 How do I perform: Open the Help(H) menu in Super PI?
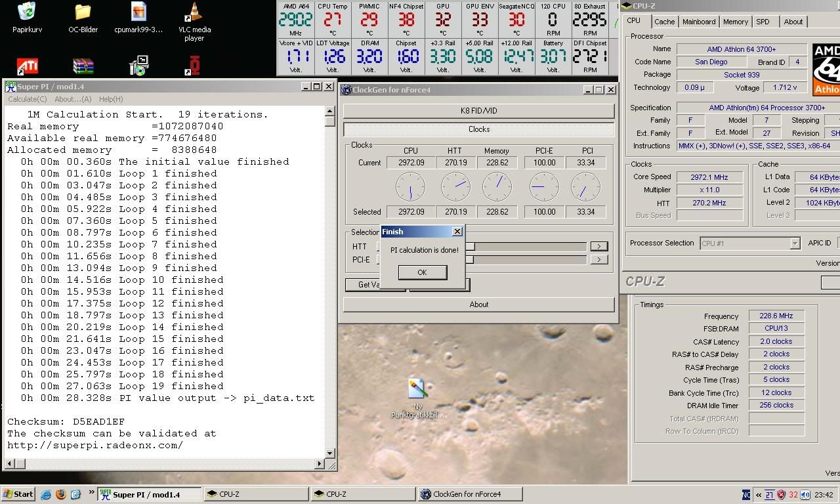click(111, 99)
